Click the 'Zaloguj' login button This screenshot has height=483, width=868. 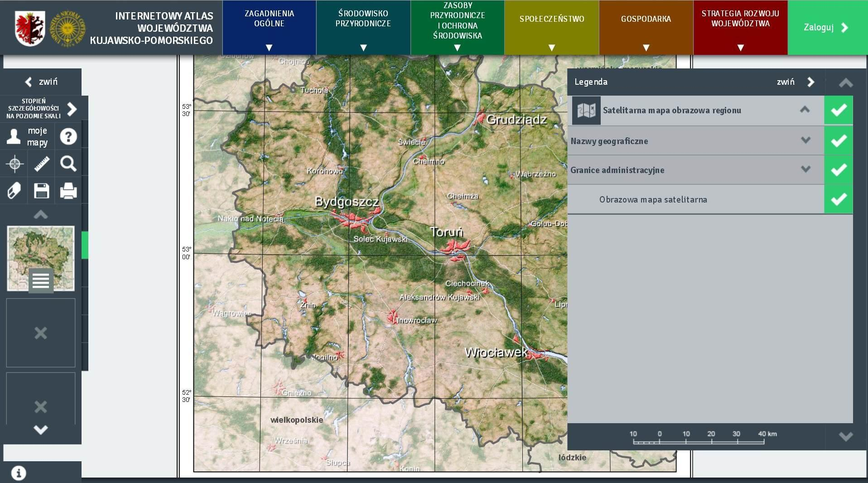click(x=828, y=28)
